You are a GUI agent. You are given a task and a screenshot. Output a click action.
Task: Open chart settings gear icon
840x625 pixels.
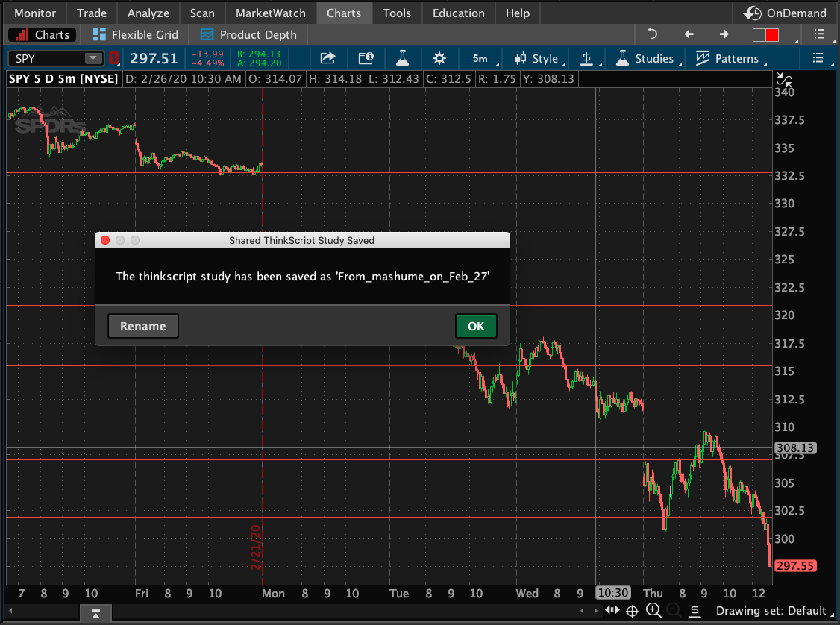click(439, 58)
